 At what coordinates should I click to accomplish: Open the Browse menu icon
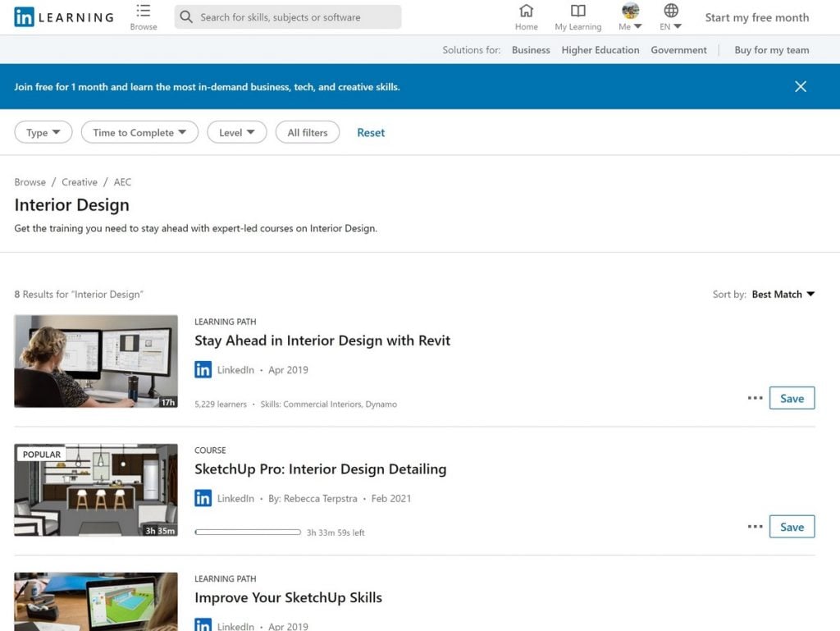[x=143, y=11]
